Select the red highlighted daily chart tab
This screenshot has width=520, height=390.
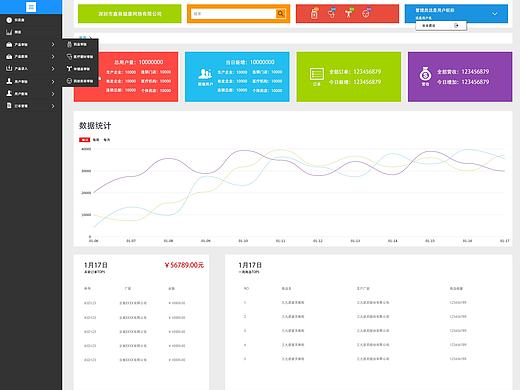click(x=85, y=140)
